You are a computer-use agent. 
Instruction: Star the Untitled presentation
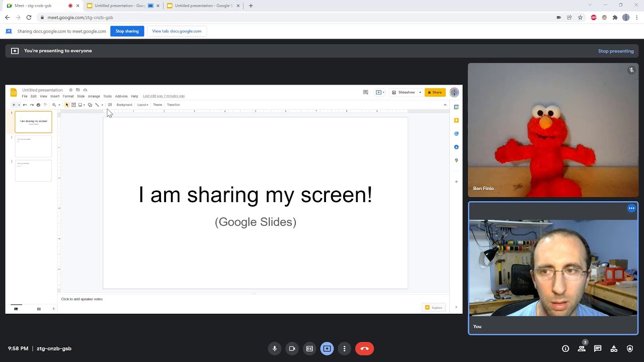pyautogui.click(x=71, y=90)
